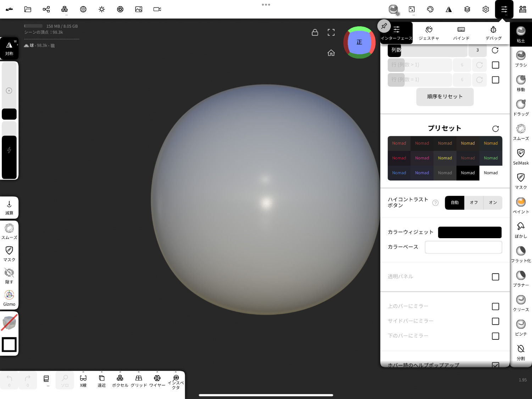
Task: Open the camera settings icon
Action: pyautogui.click(x=157, y=9)
